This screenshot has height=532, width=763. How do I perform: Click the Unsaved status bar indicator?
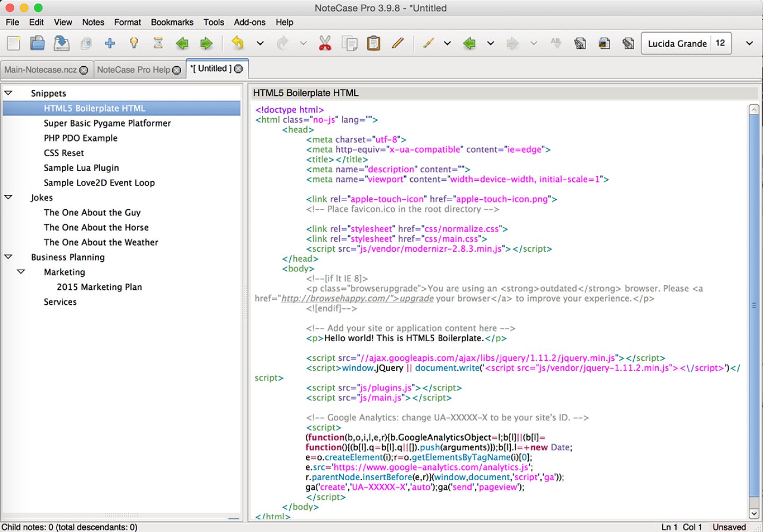[729, 527]
